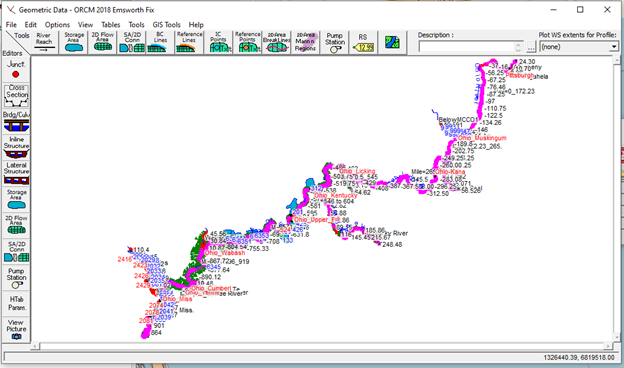624x368 pixels.
Task: Open the SA/2D Conn editor in sidebar
Action: [16, 251]
